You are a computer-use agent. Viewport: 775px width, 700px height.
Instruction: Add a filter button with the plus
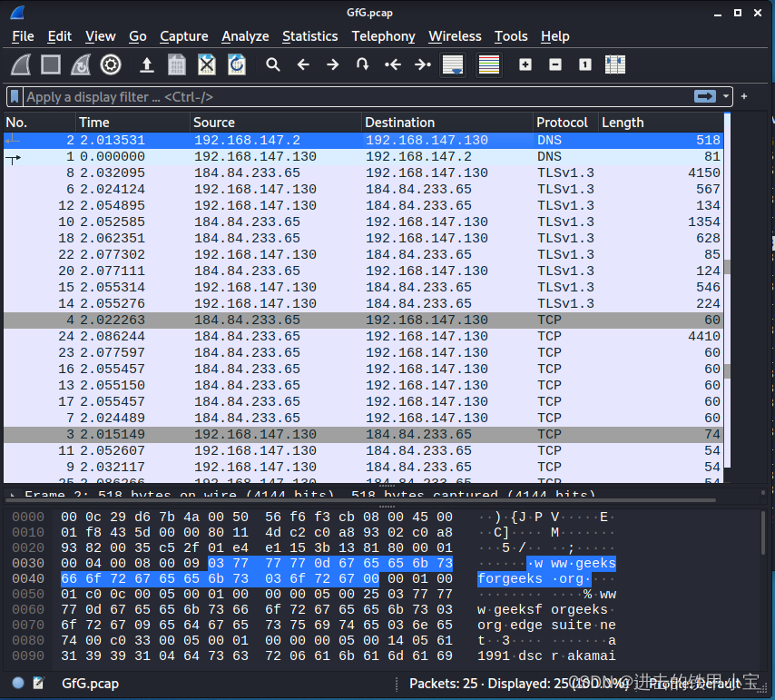click(743, 96)
